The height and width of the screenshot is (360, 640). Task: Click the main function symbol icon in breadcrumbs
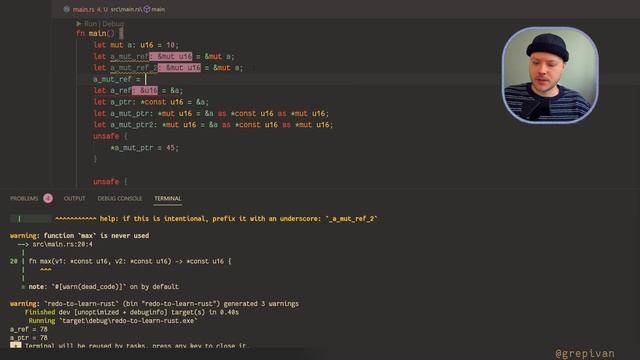tap(147, 9)
